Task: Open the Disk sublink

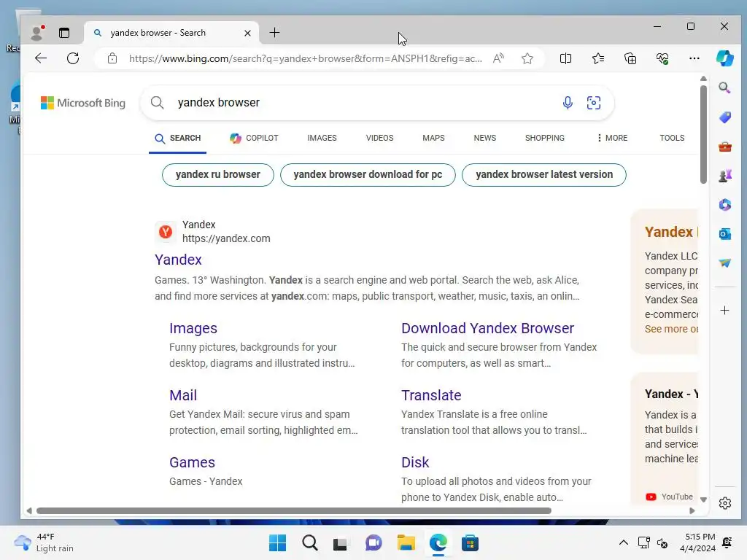Action: pyautogui.click(x=415, y=462)
